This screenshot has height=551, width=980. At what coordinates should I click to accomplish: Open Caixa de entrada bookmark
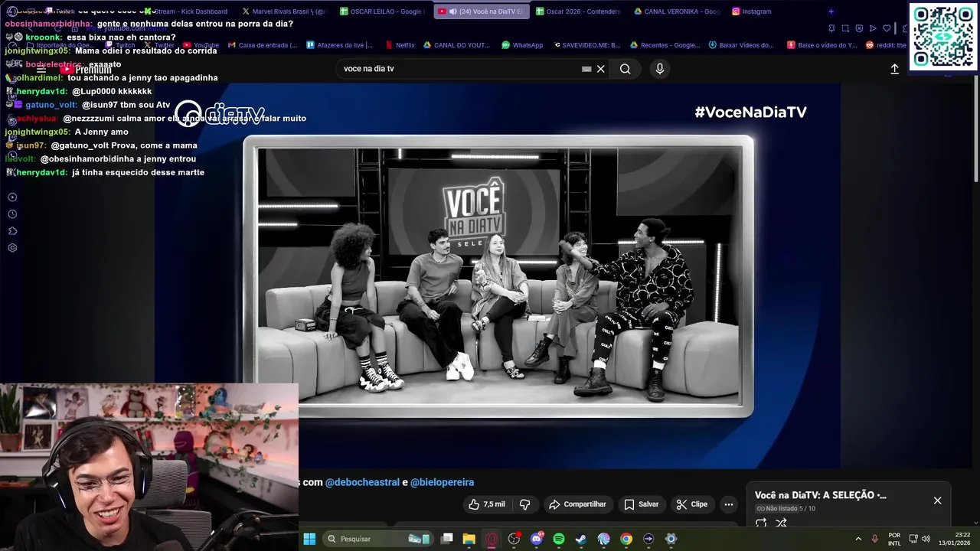(x=262, y=45)
